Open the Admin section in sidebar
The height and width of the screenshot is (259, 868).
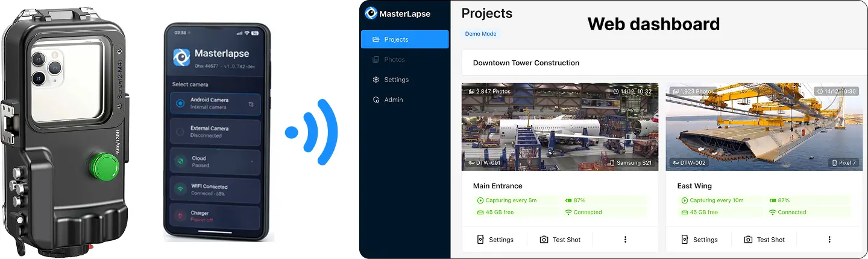click(x=393, y=100)
